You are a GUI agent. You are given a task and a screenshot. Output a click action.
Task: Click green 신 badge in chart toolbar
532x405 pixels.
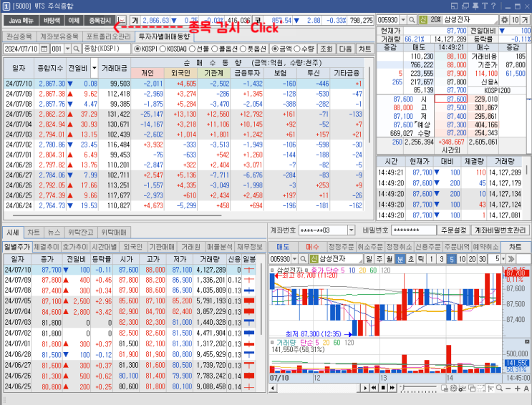click(314, 259)
